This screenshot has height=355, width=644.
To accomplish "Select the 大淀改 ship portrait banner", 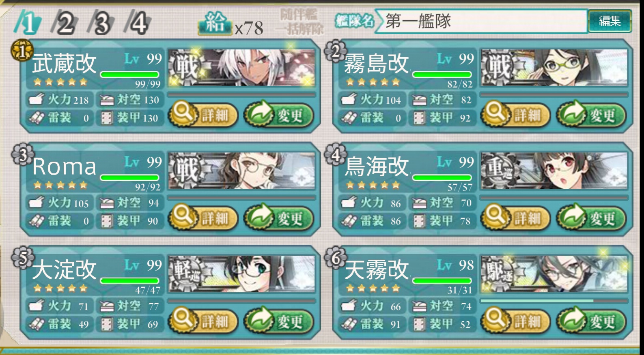I will point(242,274).
